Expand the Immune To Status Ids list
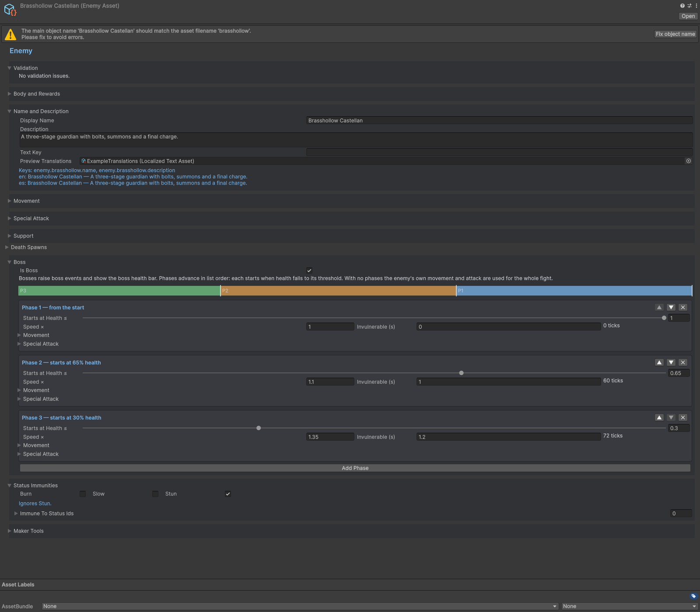Screen dimensions: 700x612 pos(16,514)
